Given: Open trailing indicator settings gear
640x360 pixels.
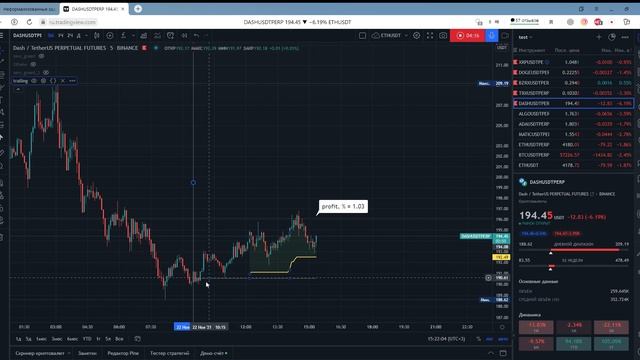Looking at the screenshot, I should coord(43,81).
